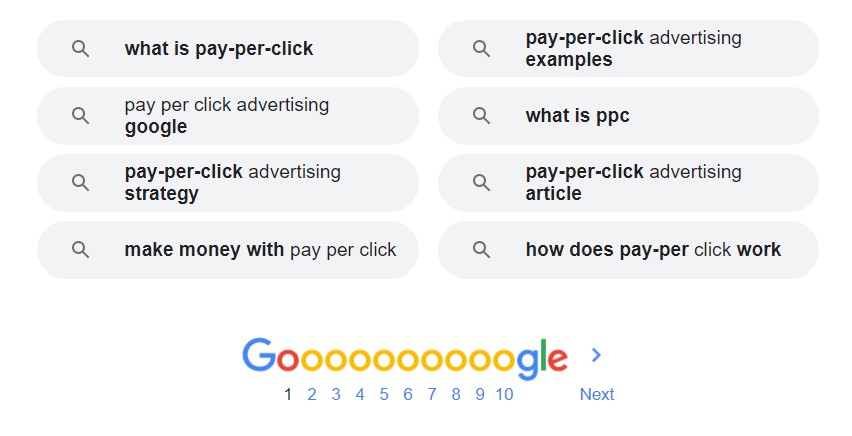This screenshot has height=436, width=852.
Task: Click search icon beside "make money with pay per click"
Action: point(81,250)
